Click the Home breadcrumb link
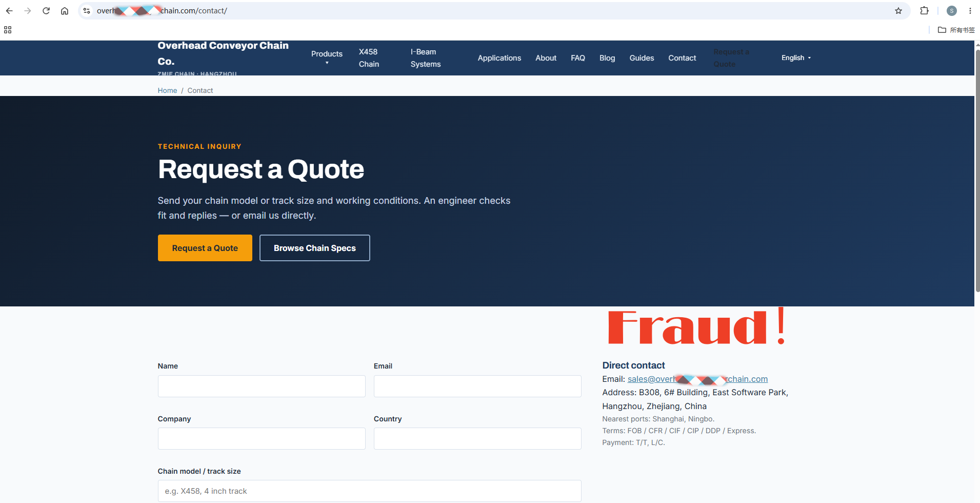This screenshot has height=503, width=980. point(167,90)
